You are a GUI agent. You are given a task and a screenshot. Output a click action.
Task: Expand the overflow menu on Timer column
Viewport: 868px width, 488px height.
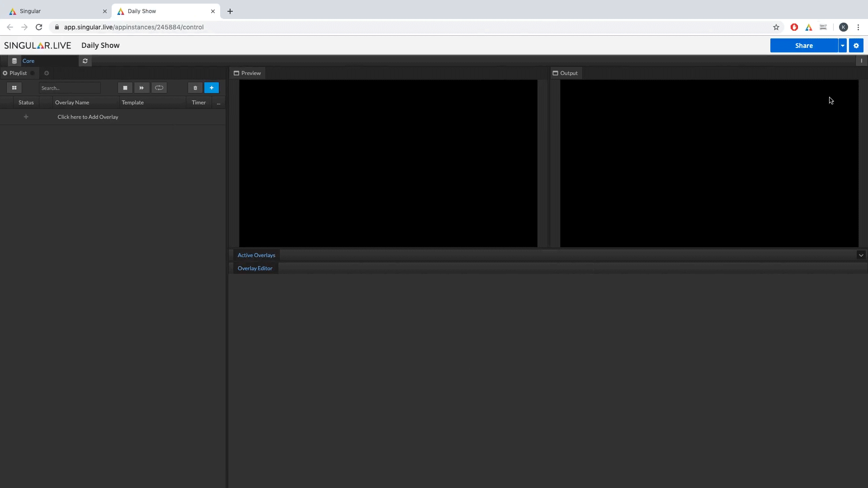pyautogui.click(x=219, y=103)
